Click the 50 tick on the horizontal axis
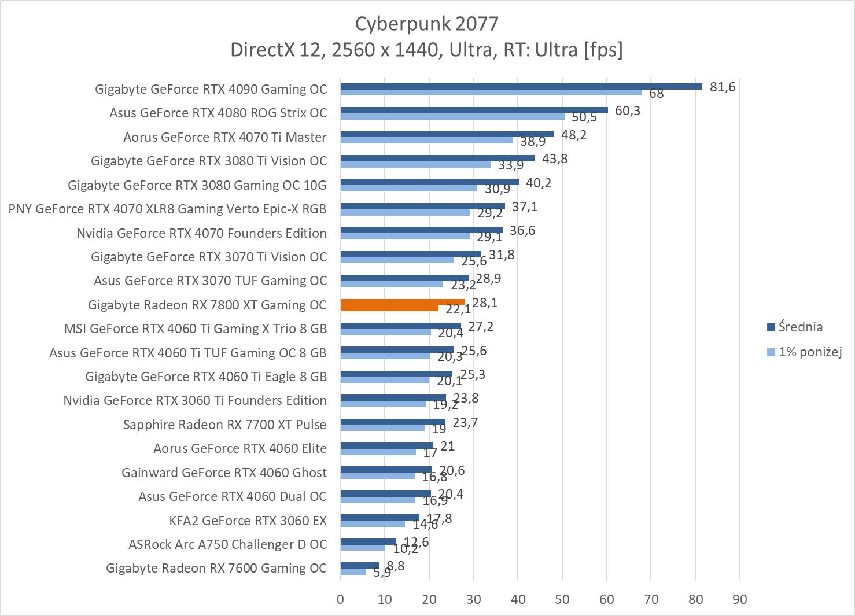The height and width of the screenshot is (616, 855). point(562,599)
